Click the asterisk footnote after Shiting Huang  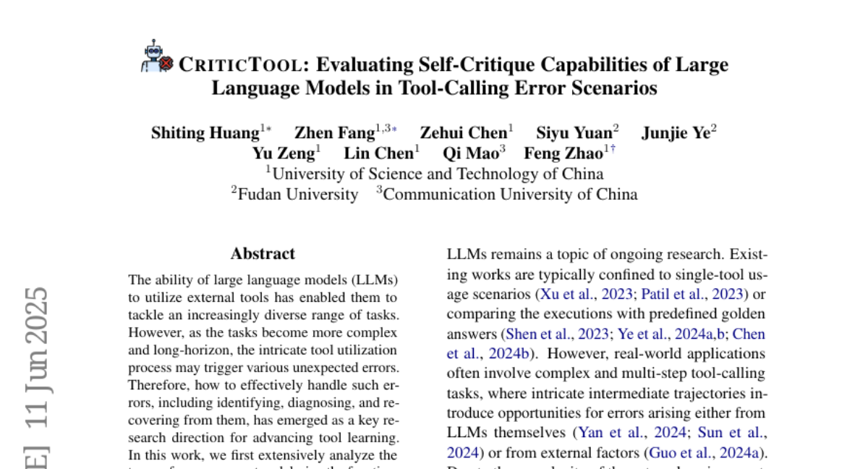[269, 130]
